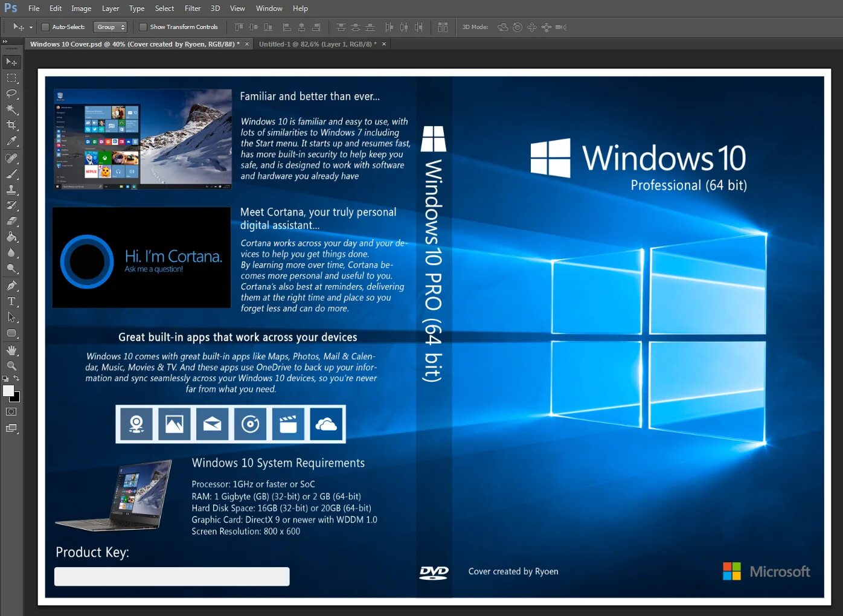Swap foreground and background colors
This screenshot has height=616, width=843.
click(16, 379)
